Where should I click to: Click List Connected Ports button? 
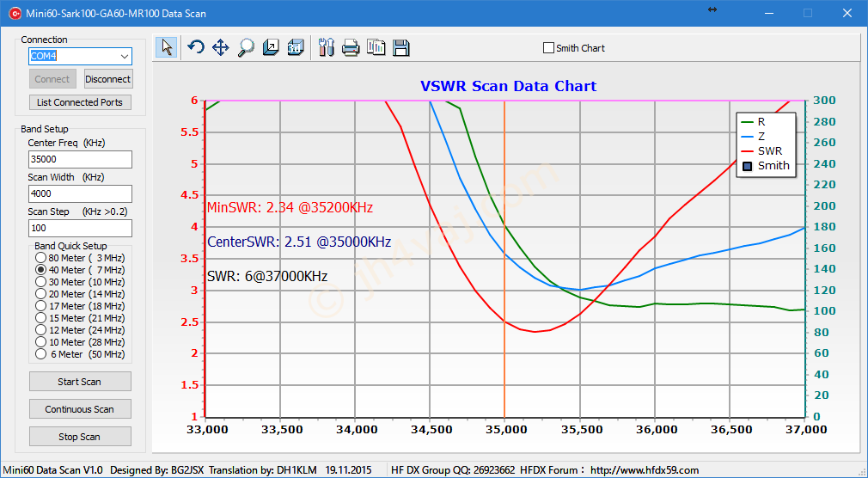point(80,102)
